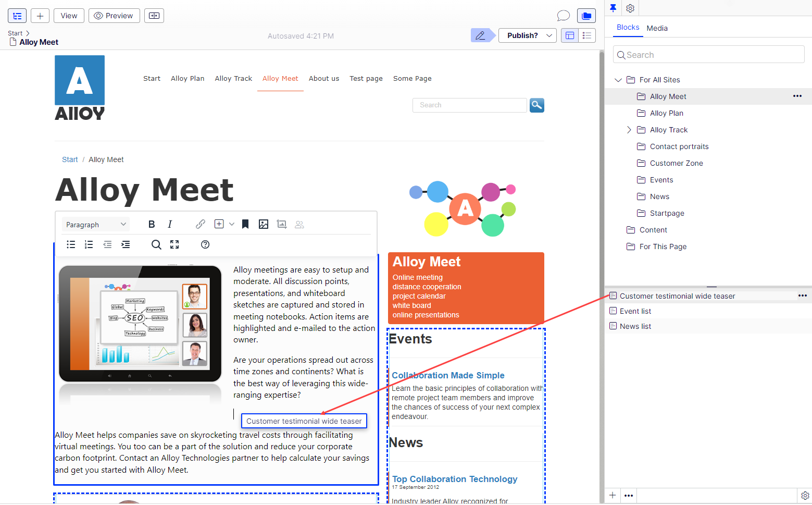Image resolution: width=812 pixels, height=505 pixels.
Task: Open the editor's find and replace search
Action: 156,244
